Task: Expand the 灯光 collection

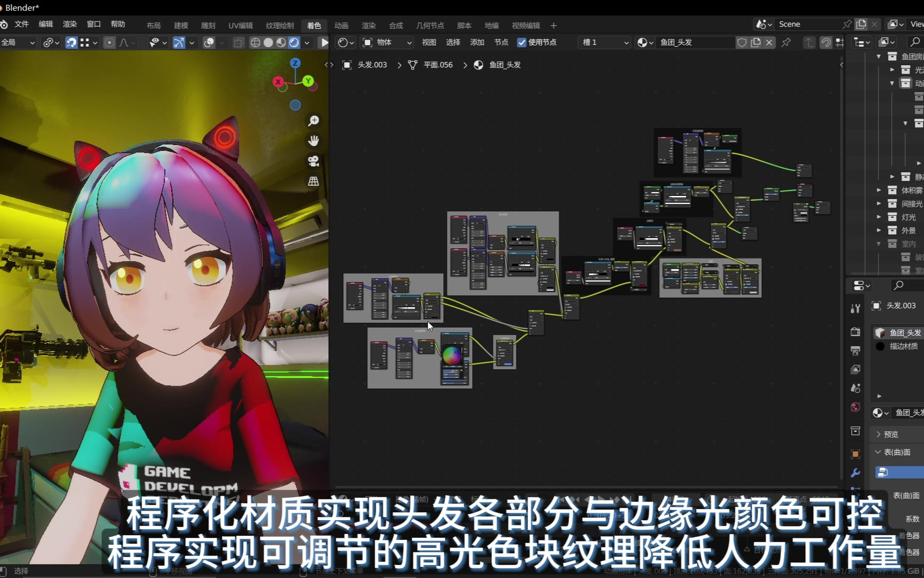Action: (x=879, y=217)
